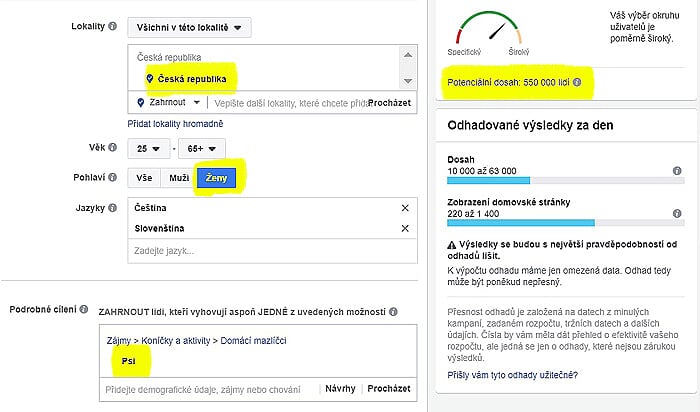Screen dimensions: 700x412
Task: Open the minimum age 25 dropdown
Action: click(149, 149)
